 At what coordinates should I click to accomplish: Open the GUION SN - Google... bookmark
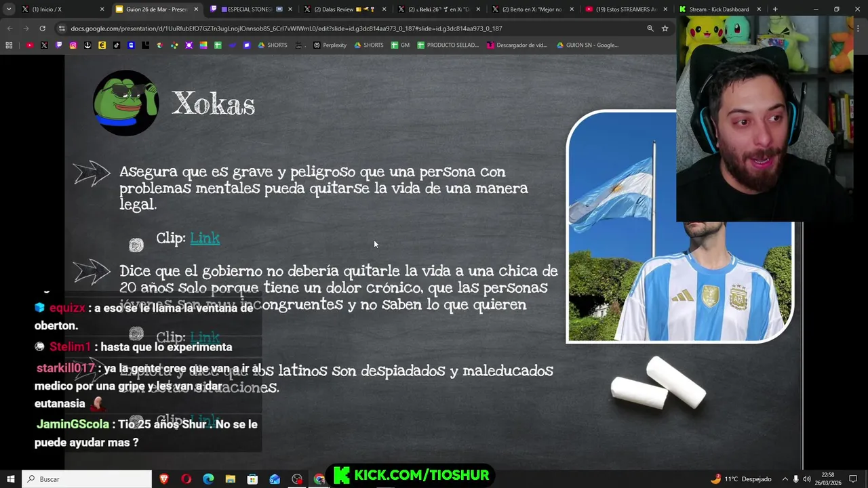click(x=587, y=45)
